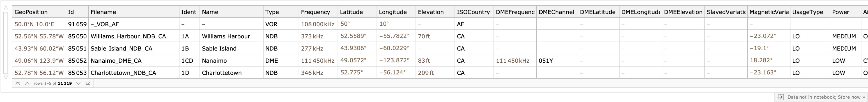Select the 50.0°N 10.0°E geo position value
Screen dimensions: 868x102
click(34, 24)
